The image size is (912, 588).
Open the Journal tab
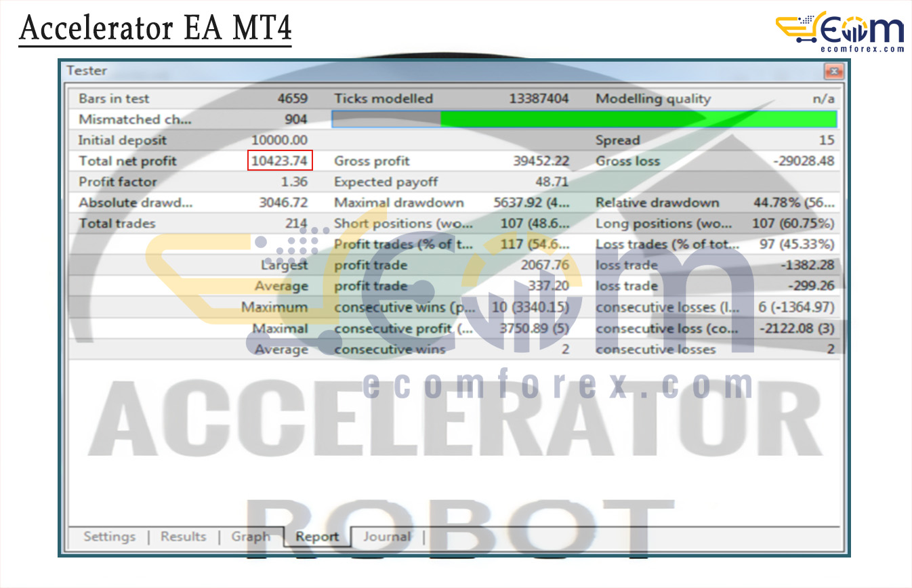point(387,537)
